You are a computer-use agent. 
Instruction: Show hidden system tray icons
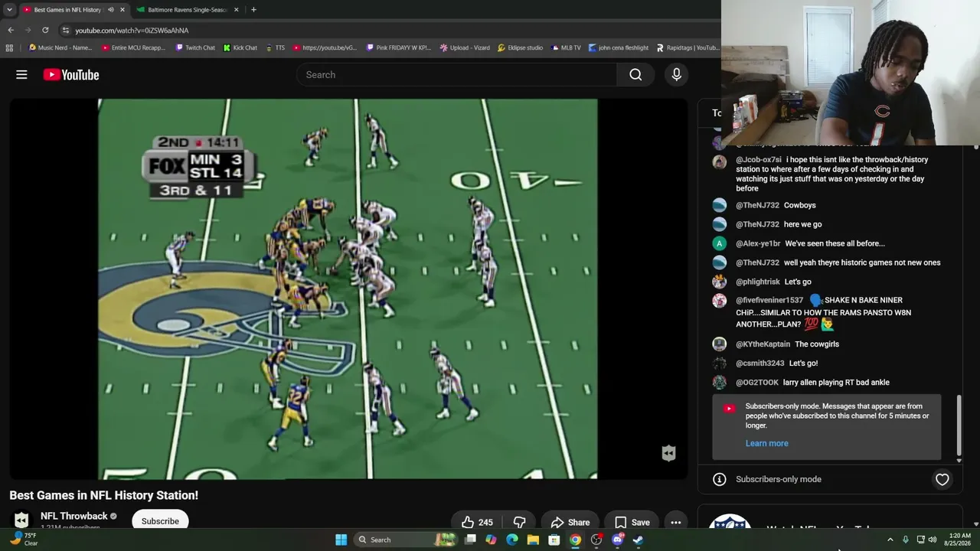890,540
